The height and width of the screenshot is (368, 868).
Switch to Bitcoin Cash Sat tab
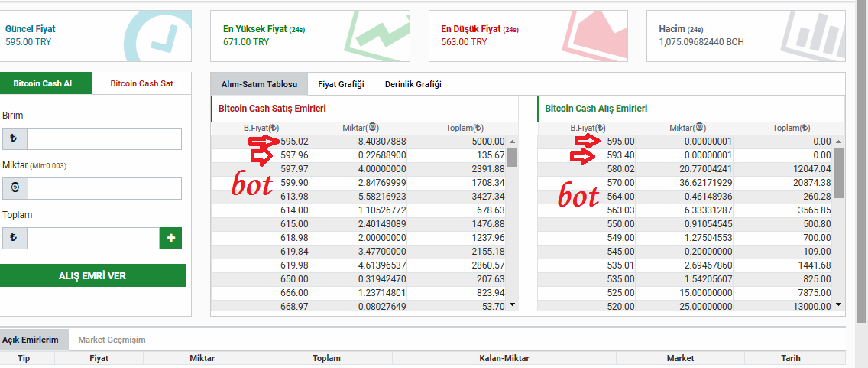[x=141, y=83]
